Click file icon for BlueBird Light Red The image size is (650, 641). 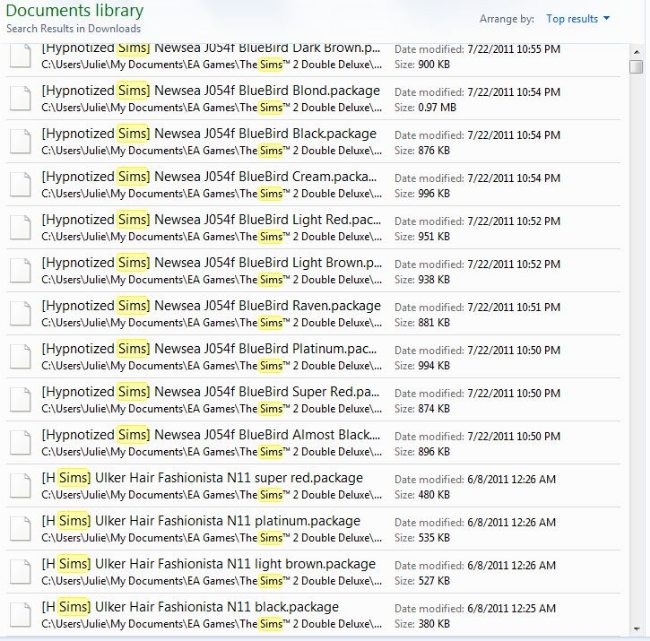(x=21, y=228)
